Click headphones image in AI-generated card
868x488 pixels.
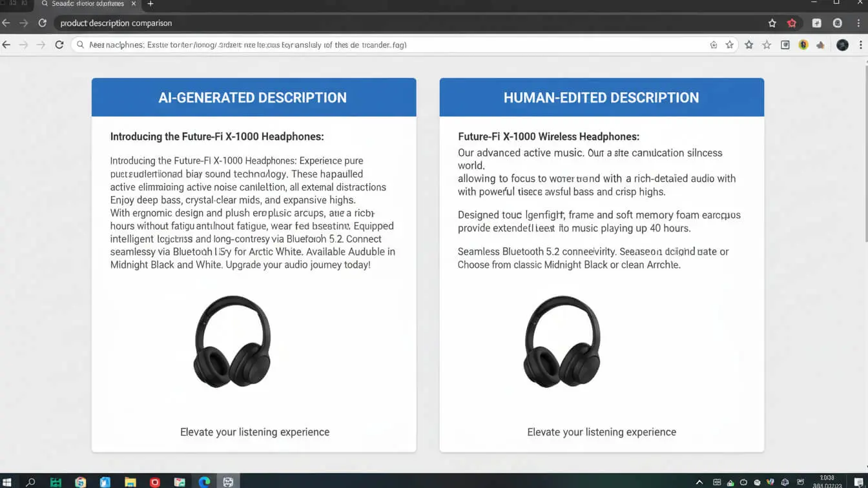point(232,341)
